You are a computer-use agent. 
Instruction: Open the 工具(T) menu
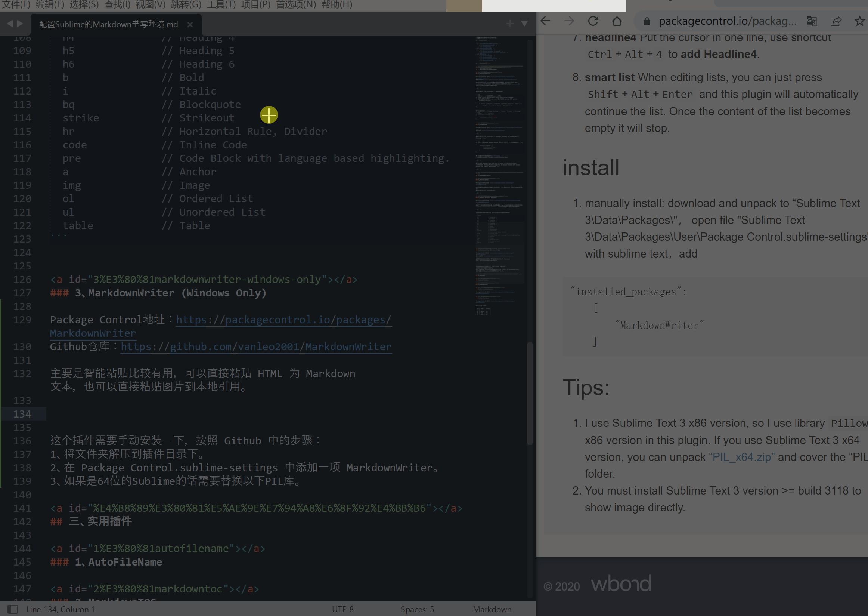click(x=221, y=4)
